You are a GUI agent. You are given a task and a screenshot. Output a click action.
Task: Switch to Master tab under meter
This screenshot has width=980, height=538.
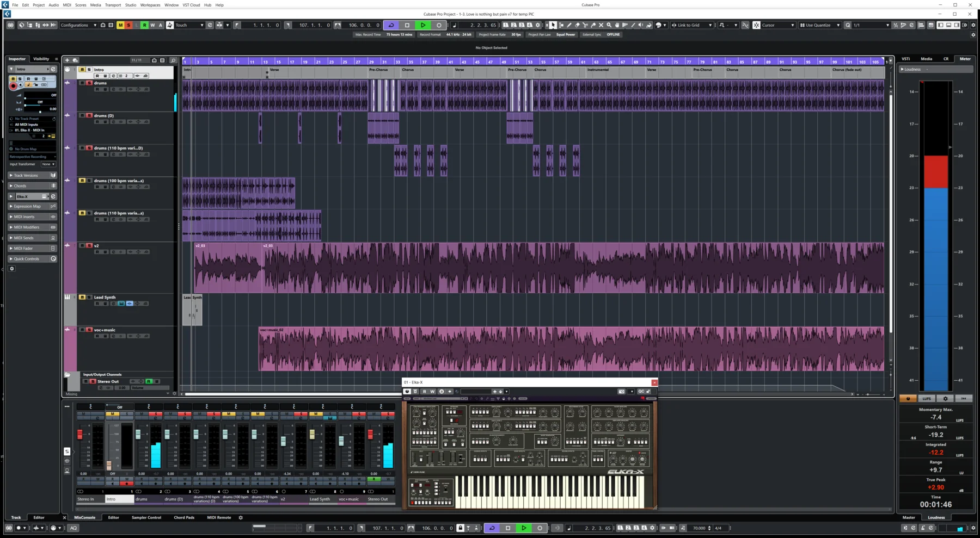point(909,517)
